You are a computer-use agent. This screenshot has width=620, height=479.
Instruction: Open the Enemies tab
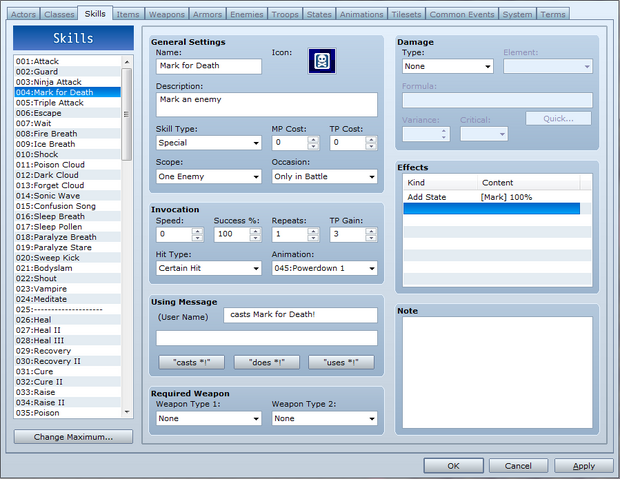click(x=247, y=14)
